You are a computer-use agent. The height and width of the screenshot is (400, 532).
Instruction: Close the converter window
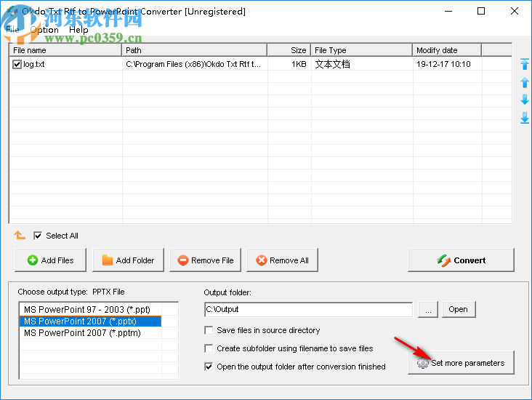click(515, 11)
